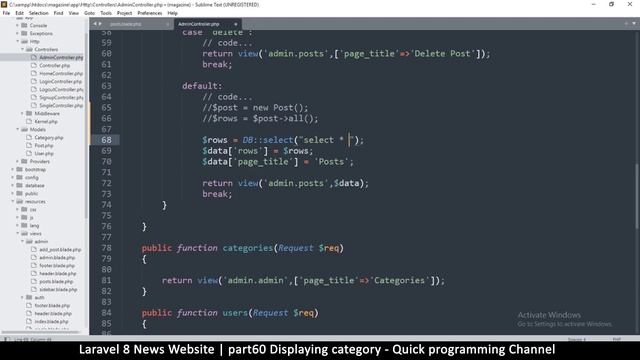The image size is (640, 360).
Task: Collapse the Http folder
Action: 18,41
